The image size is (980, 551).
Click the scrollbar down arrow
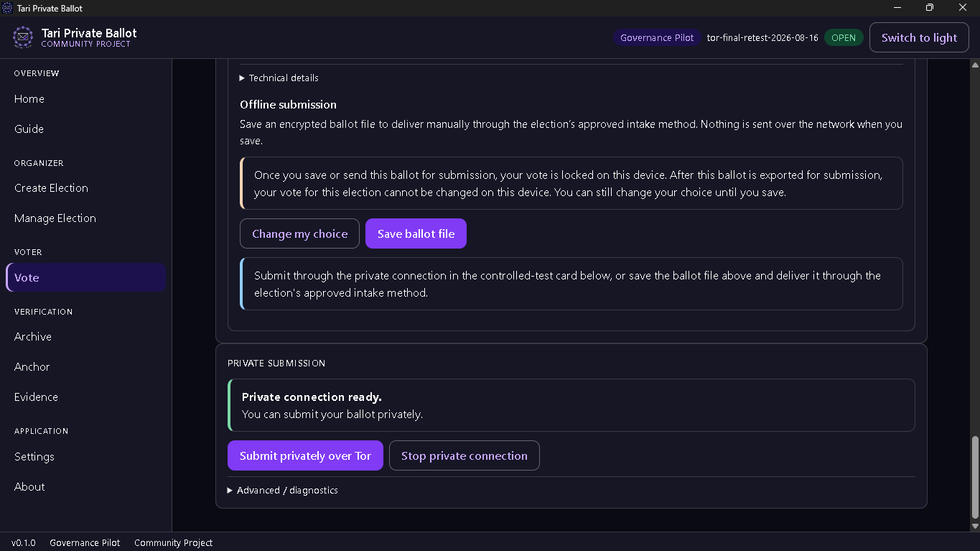tap(974, 526)
